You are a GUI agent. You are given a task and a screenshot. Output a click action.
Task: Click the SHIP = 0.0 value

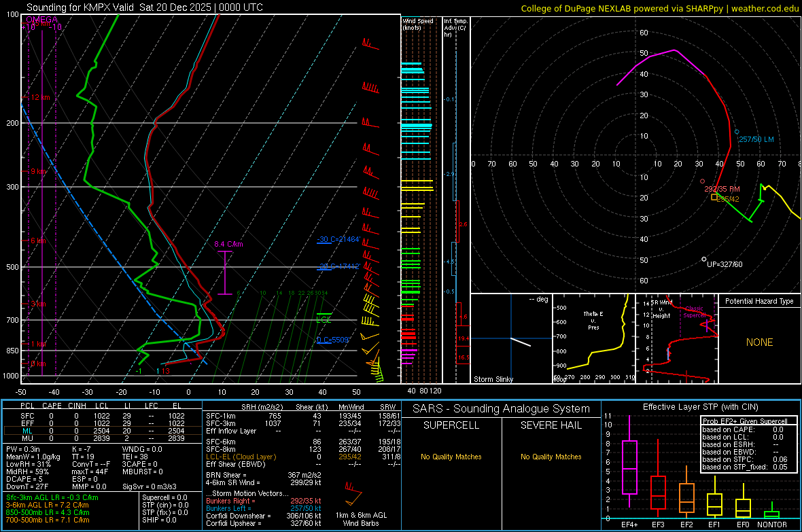click(x=159, y=520)
